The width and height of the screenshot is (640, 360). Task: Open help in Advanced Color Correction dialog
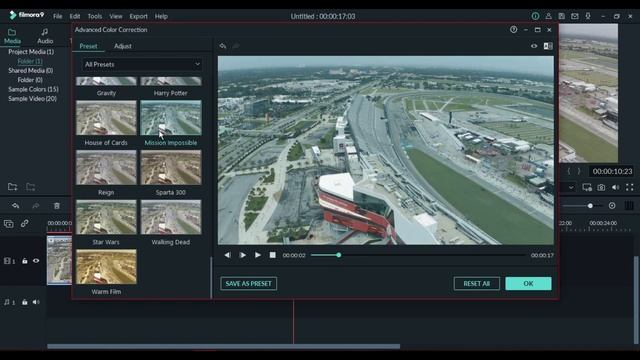[513, 29]
